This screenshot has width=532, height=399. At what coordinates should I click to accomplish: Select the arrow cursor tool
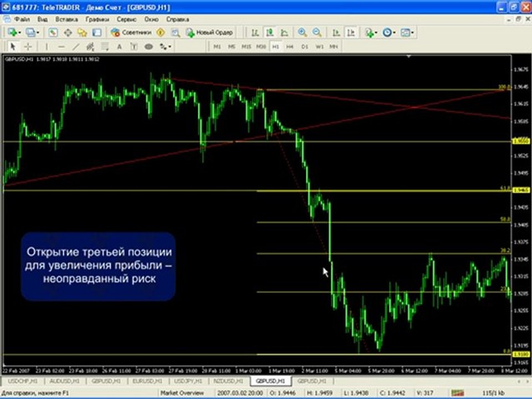tap(13, 47)
